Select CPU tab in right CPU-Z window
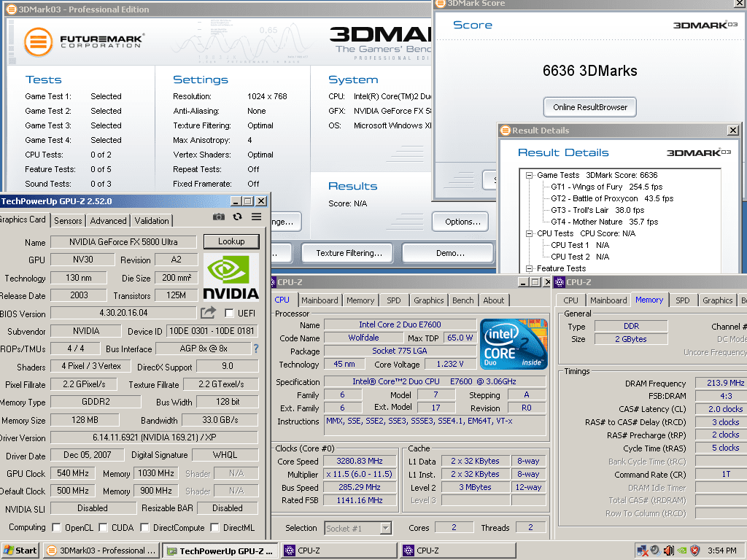Screen dimensions: 747x560 [570, 300]
